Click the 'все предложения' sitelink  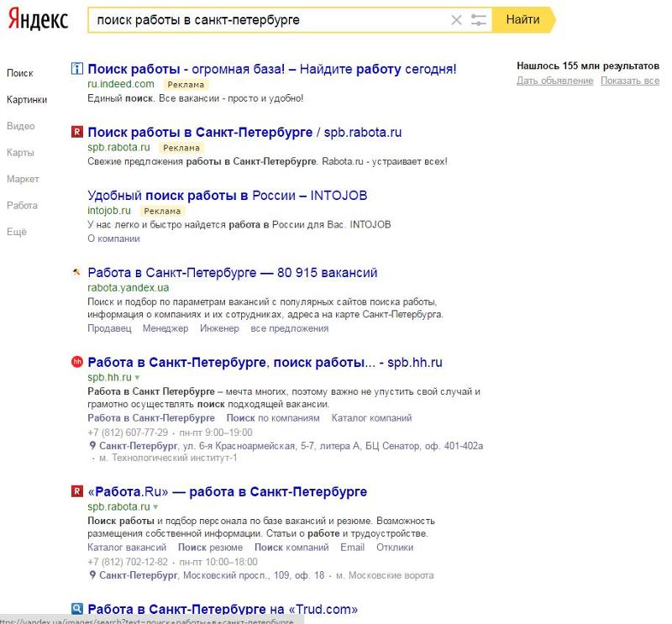pyautogui.click(x=290, y=328)
